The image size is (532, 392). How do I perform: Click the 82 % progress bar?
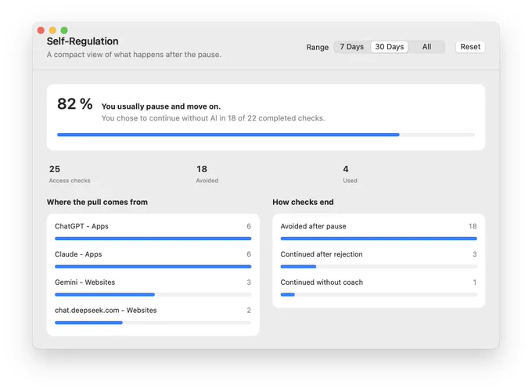266,135
